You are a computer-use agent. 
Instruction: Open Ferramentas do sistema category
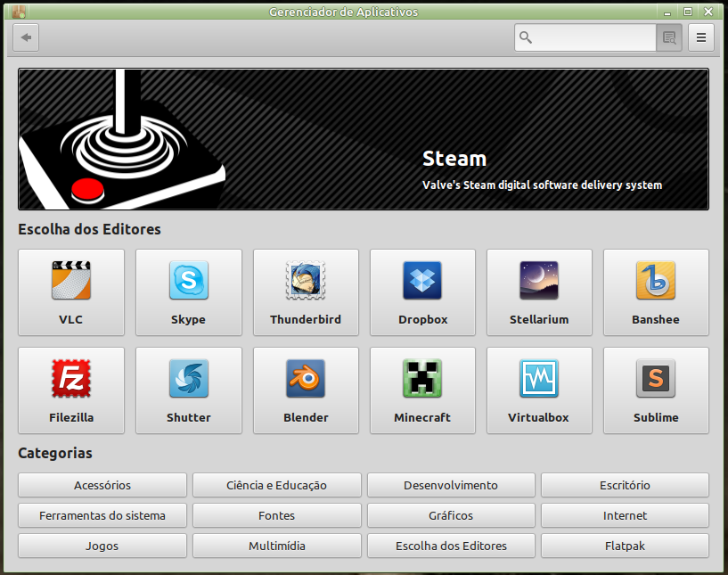click(102, 515)
